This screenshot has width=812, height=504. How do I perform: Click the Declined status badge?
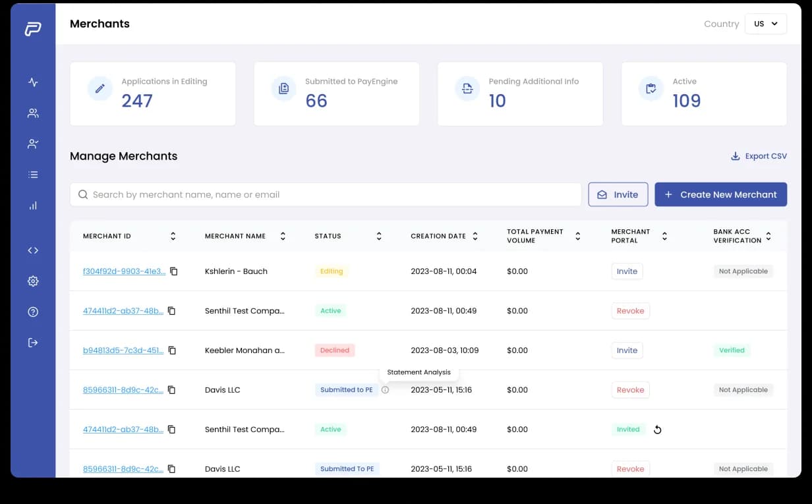[x=335, y=350]
